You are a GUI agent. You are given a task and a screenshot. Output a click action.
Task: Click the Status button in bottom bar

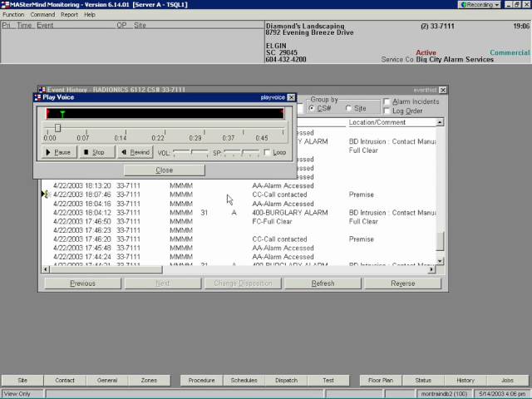pos(423,381)
